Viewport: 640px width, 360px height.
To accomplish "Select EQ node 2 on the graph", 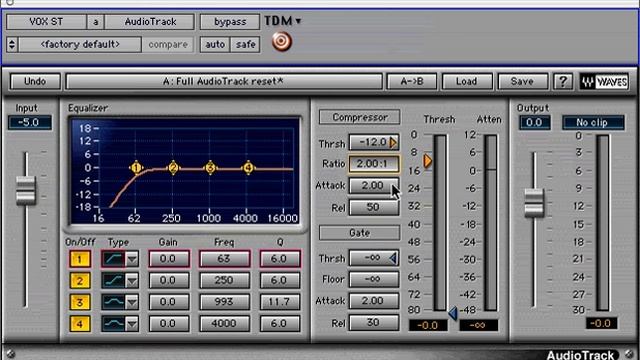I will (x=173, y=168).
